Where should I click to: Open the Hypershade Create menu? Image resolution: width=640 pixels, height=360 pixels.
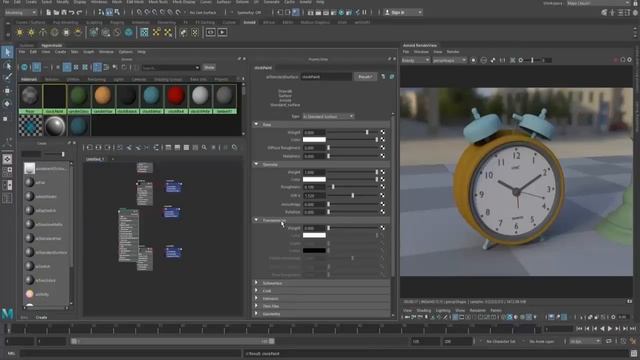[60, 52]
